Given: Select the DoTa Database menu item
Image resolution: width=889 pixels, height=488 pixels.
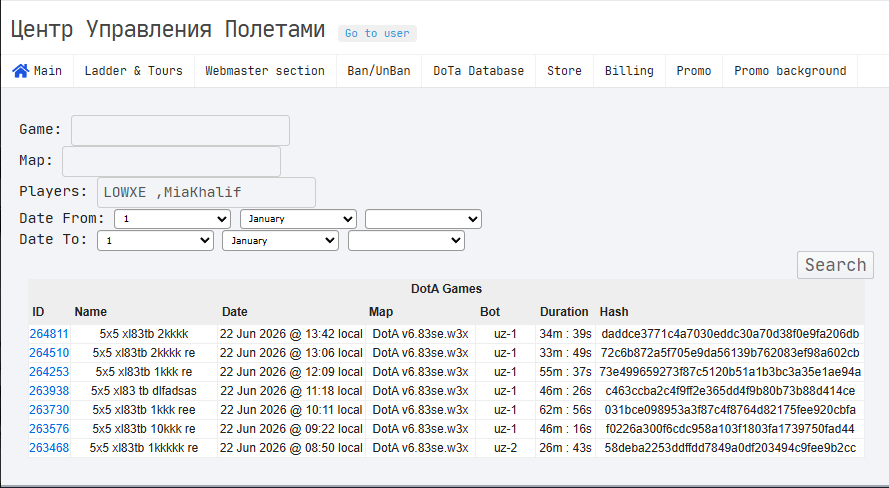Looking at the screenshot, I should point(479,71).
